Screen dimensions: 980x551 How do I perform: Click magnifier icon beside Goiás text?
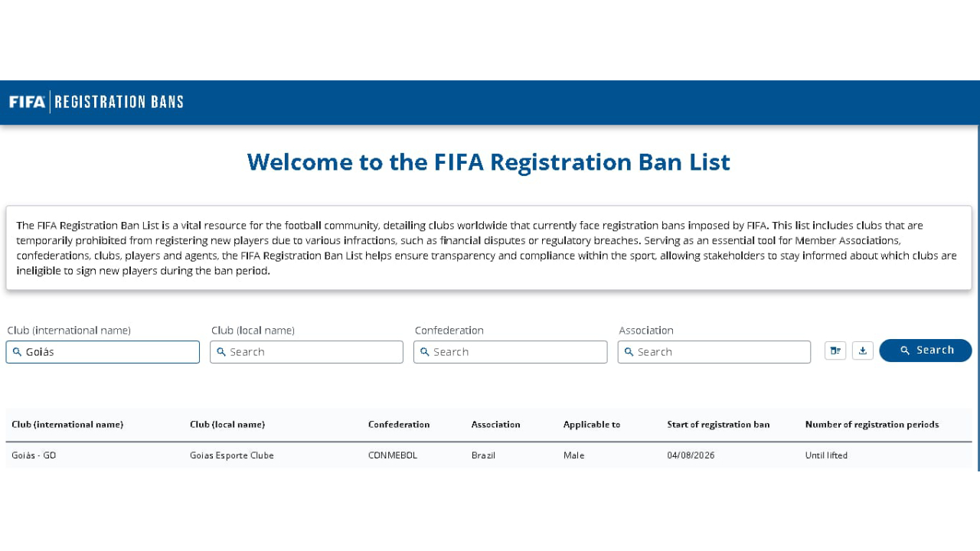[17, 352]
